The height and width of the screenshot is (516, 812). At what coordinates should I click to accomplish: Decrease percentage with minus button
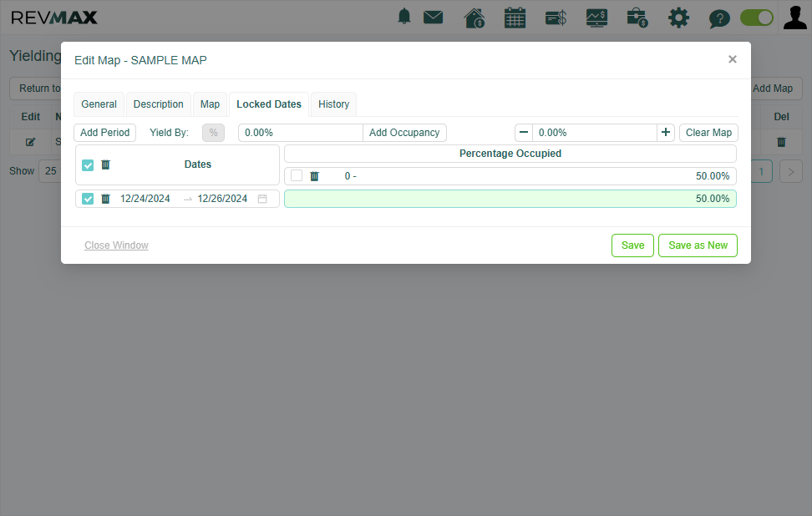click(524, 133)
